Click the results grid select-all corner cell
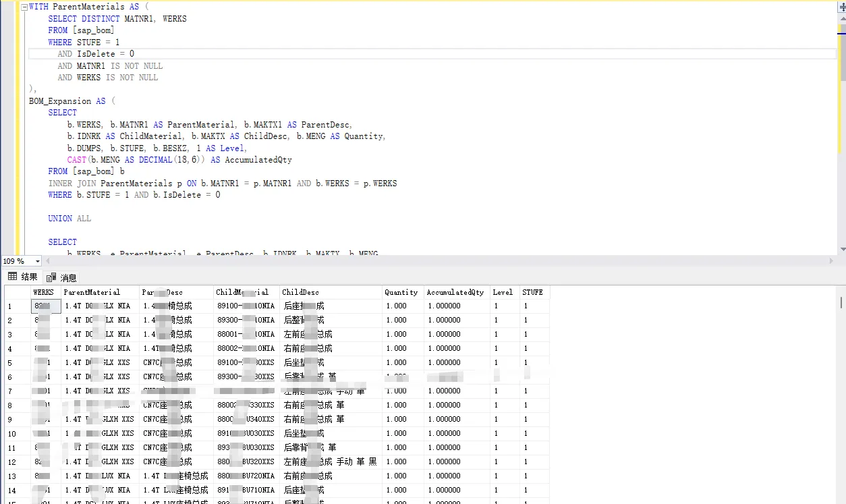The image size is (846, 504). [x=17, y=292]
